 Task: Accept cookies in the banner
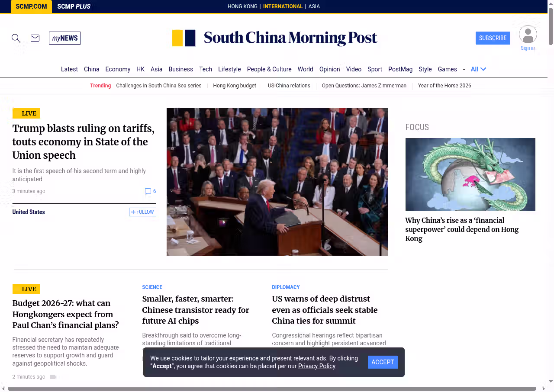[x=383, y=362]
